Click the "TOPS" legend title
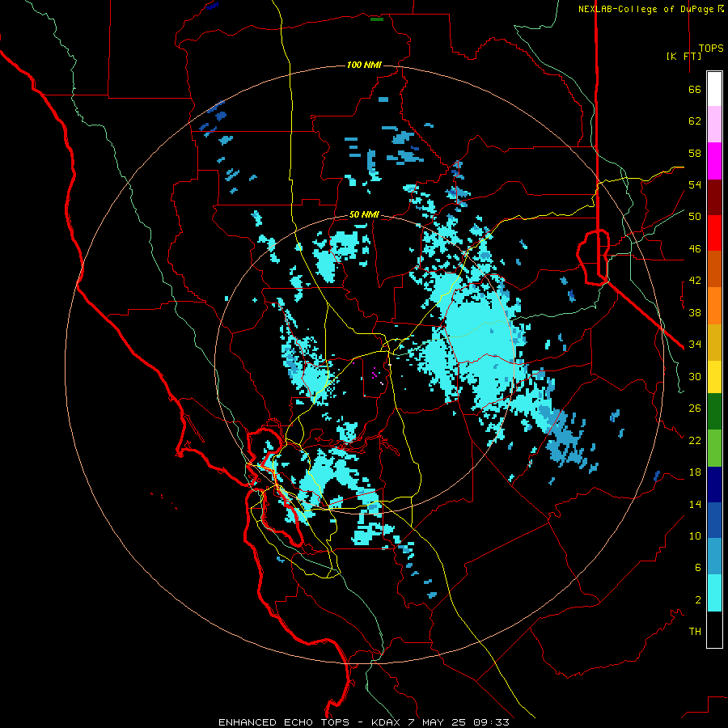 point(711,49)
